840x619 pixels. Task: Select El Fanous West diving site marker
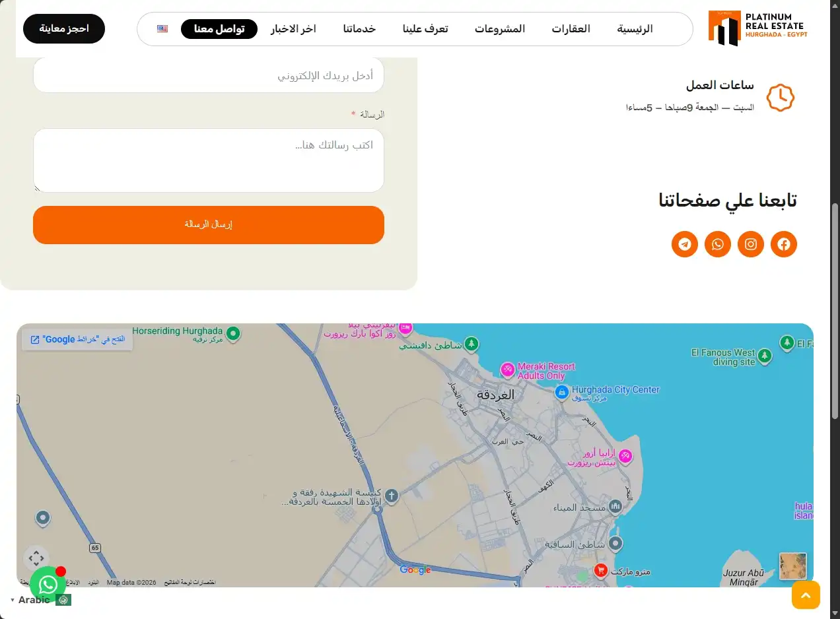pyautogui.click(x=765, y=356)
